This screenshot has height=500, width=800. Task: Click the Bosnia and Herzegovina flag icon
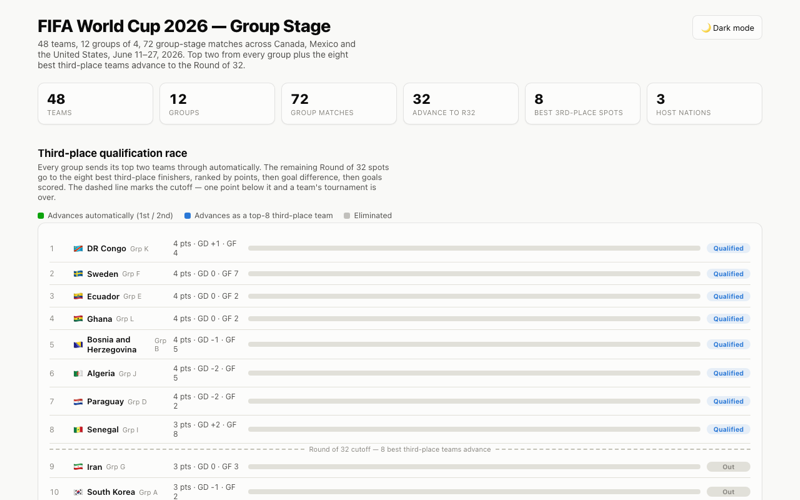pyautogui.click(x=78, y=345)
